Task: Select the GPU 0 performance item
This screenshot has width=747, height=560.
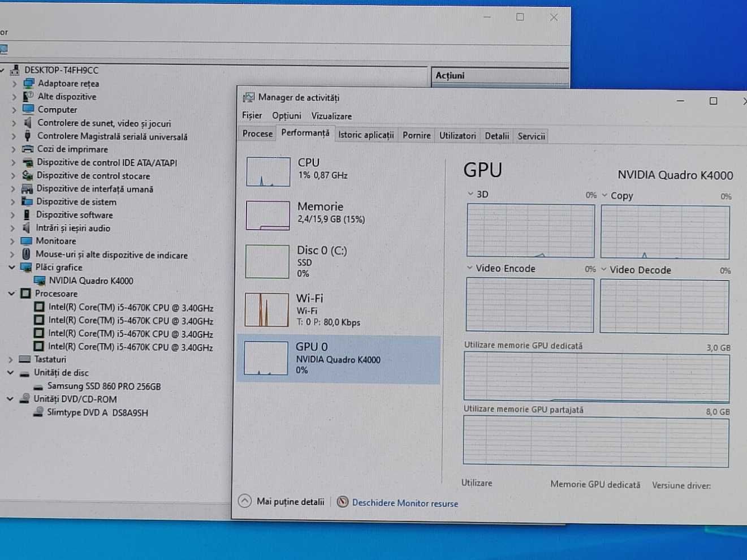Action: (338, 359)
